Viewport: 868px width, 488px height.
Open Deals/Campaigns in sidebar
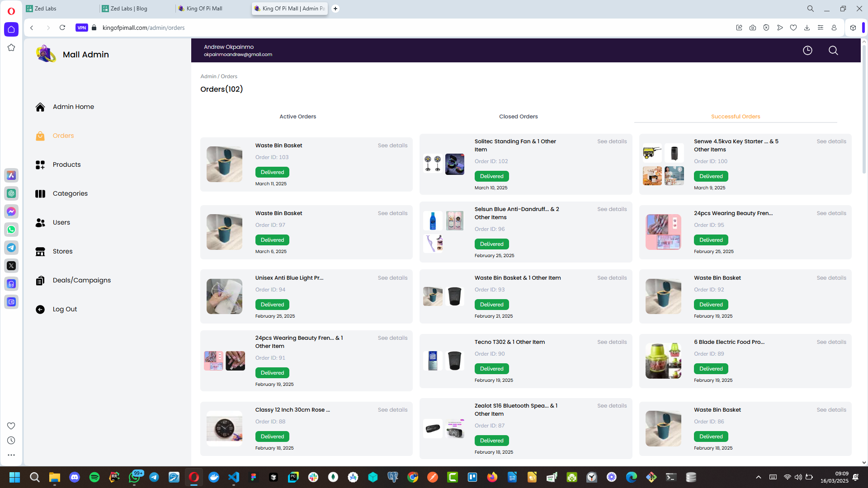point(81,280)
